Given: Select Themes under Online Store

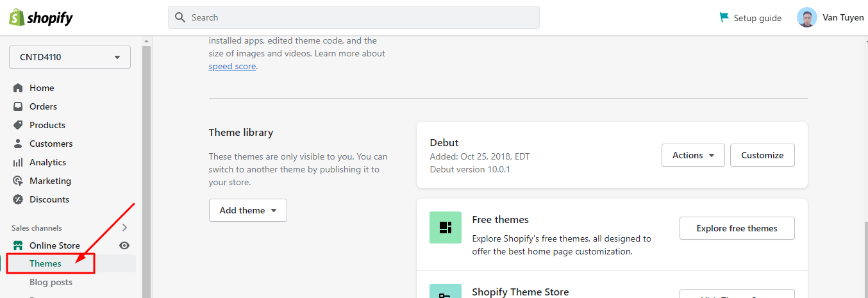Looking at the screenshot, I should click(46, 263).
